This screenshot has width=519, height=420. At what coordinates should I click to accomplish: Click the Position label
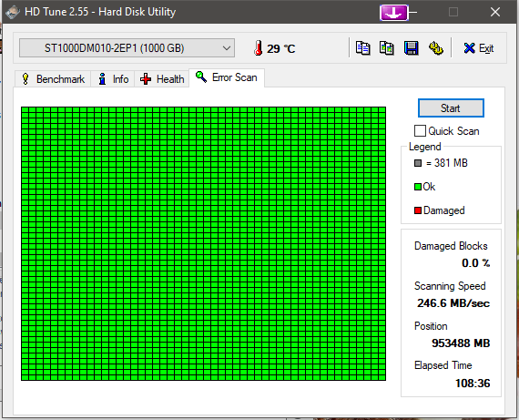point(431,326)
